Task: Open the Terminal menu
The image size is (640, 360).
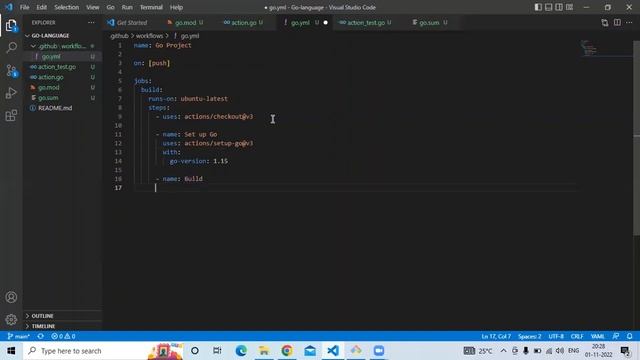Action: pos(151,7)
